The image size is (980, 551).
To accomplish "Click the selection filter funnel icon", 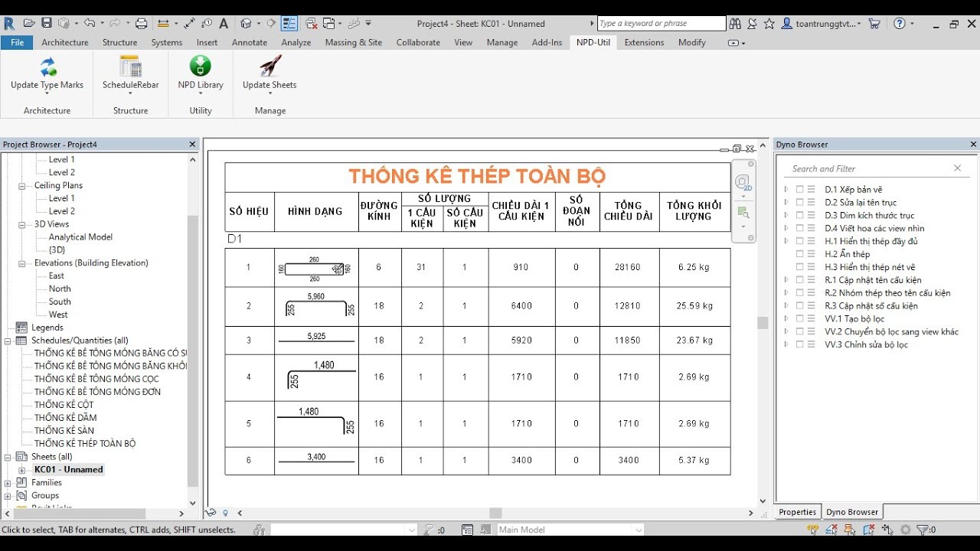I will (923, 530).
